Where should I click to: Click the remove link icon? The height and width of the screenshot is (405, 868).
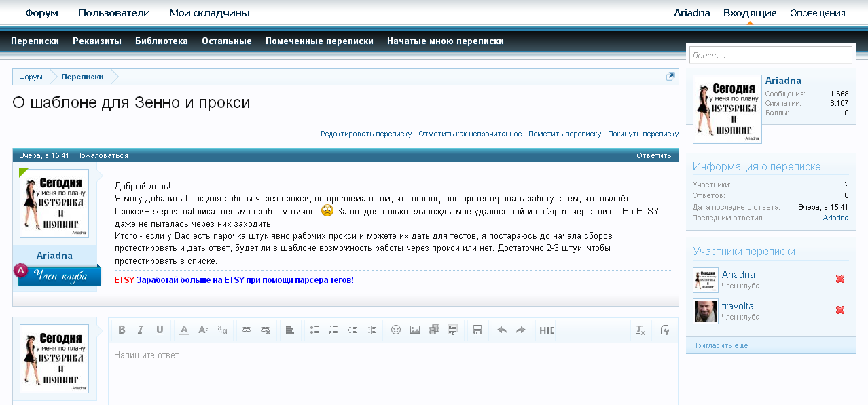click(x=266, y=330)
